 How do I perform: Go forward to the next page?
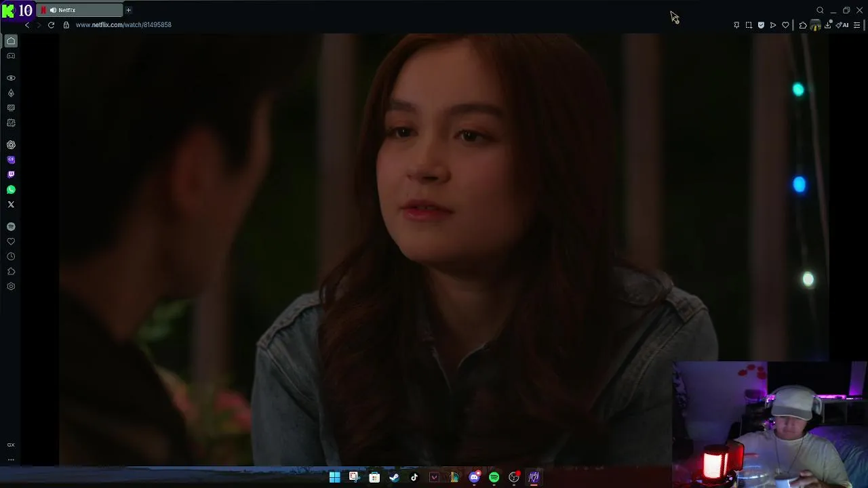click(x=39, y=25)
